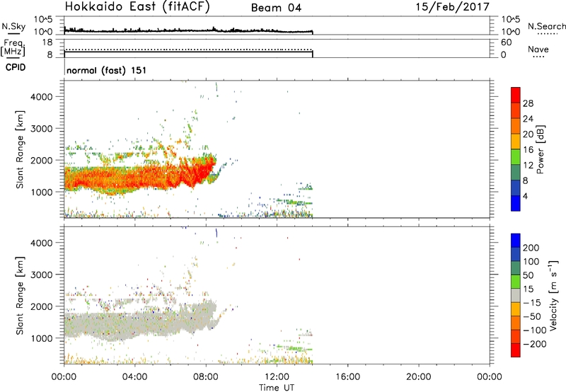The width and height of the screenshot is (566, 392).
Task: Select the "4000" range label in power panel
Action: 42,97
